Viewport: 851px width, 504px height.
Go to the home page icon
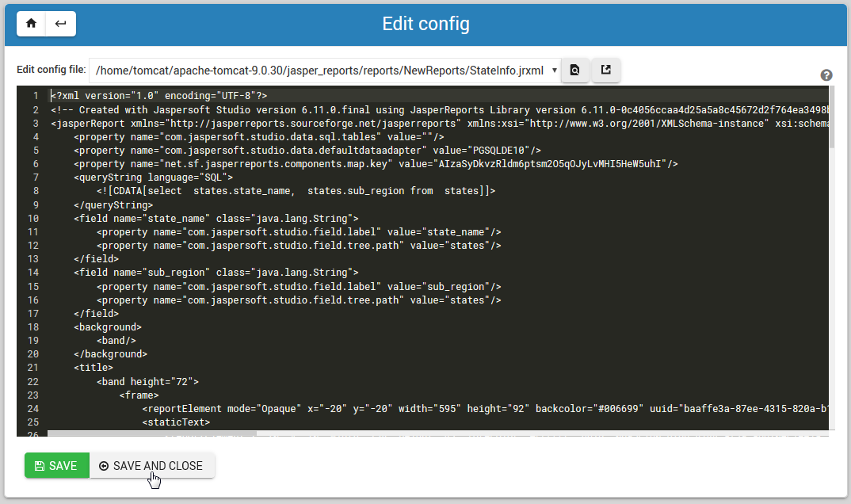coord(31,23)
